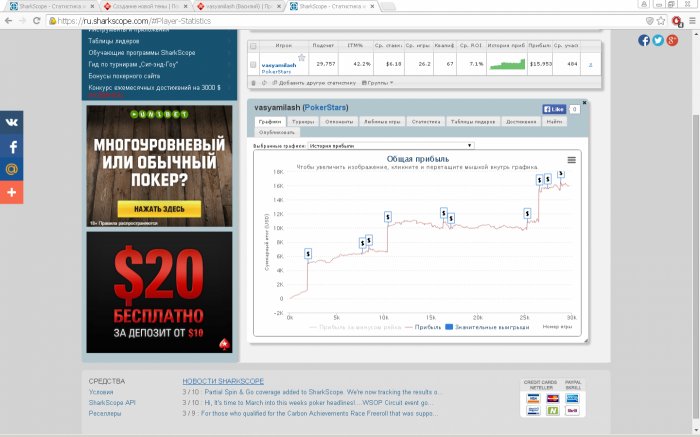Bookmark this page with the star icon

click(x=661, y=21)
